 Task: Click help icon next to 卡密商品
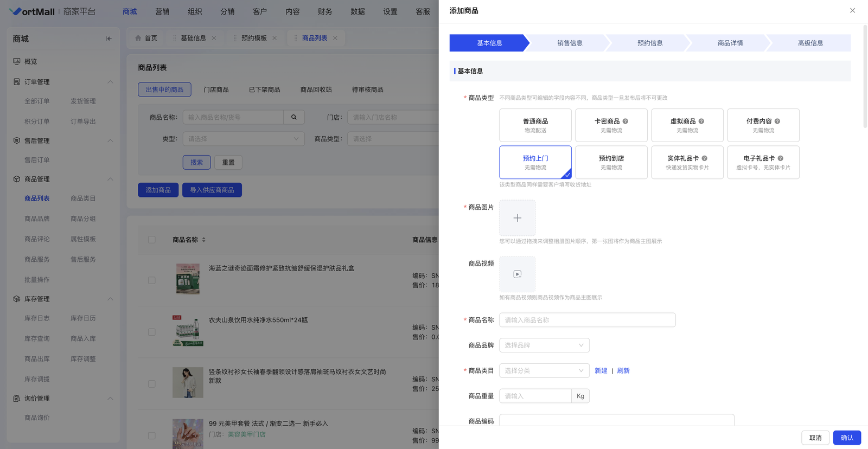coord(626,121)
